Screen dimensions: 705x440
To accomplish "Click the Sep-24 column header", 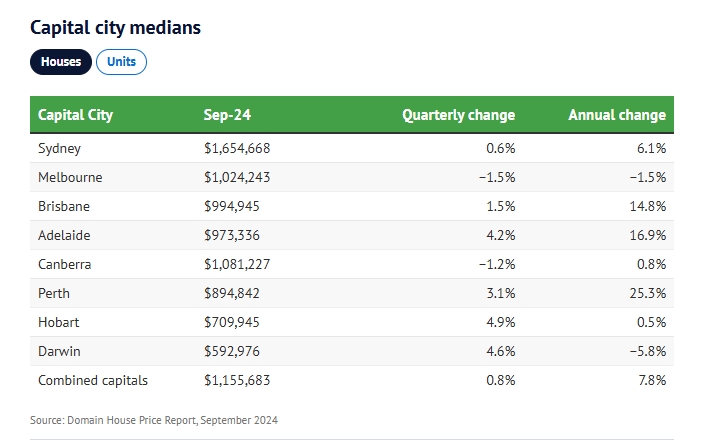I will coord(227,115).
